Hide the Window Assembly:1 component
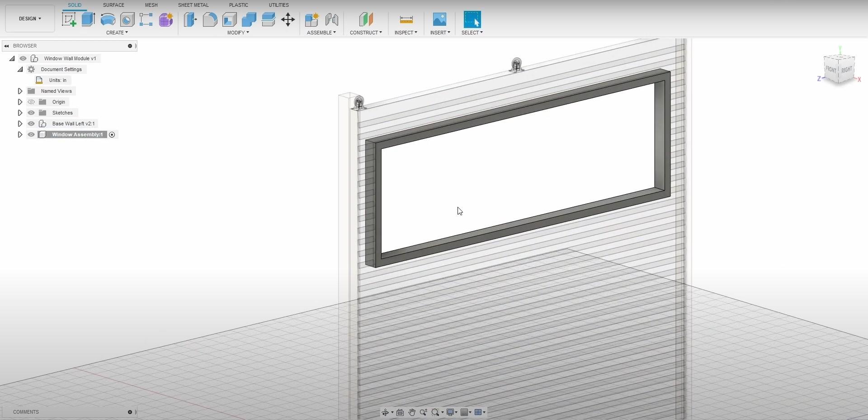 pos(31,134)
